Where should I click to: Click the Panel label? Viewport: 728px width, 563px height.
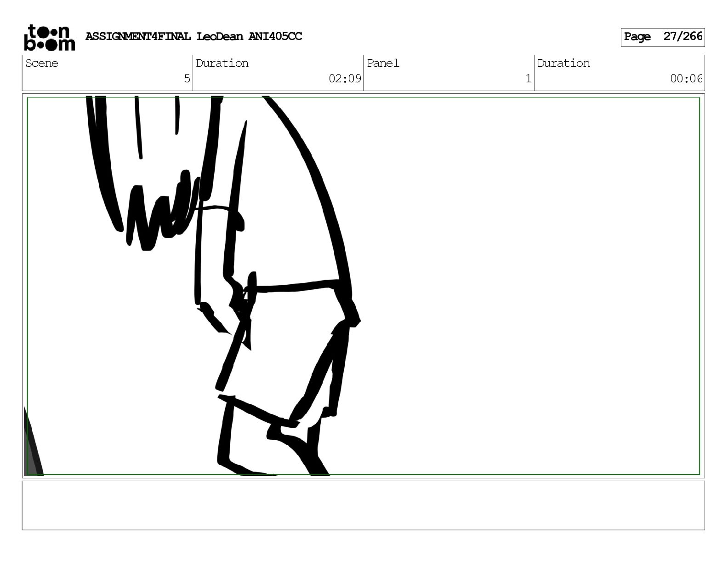click(x=383, y=63)
